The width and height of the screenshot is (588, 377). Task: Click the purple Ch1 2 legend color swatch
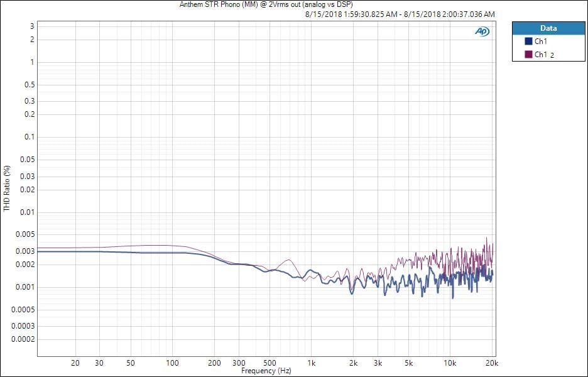[528, 55]
